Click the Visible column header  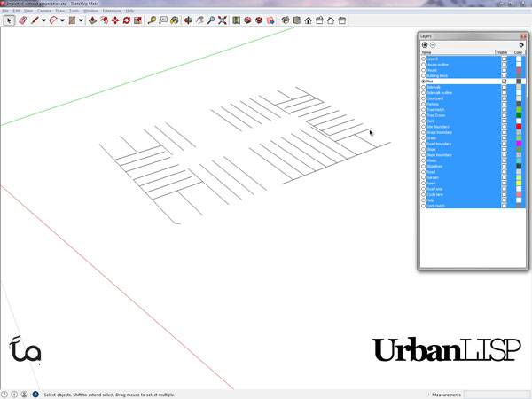503,52
